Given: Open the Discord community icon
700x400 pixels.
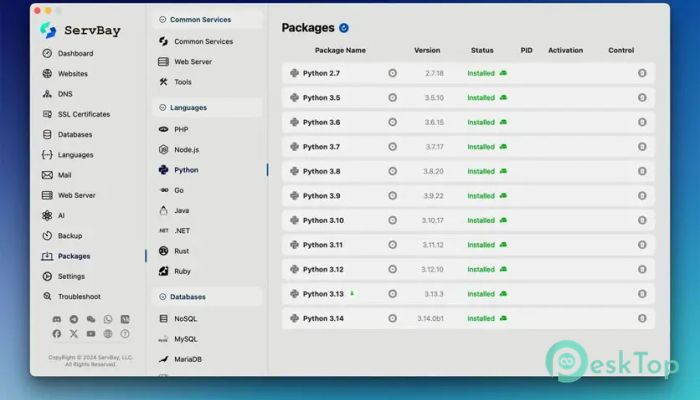Looking at the screenshot, I should [x=57, y=319].
